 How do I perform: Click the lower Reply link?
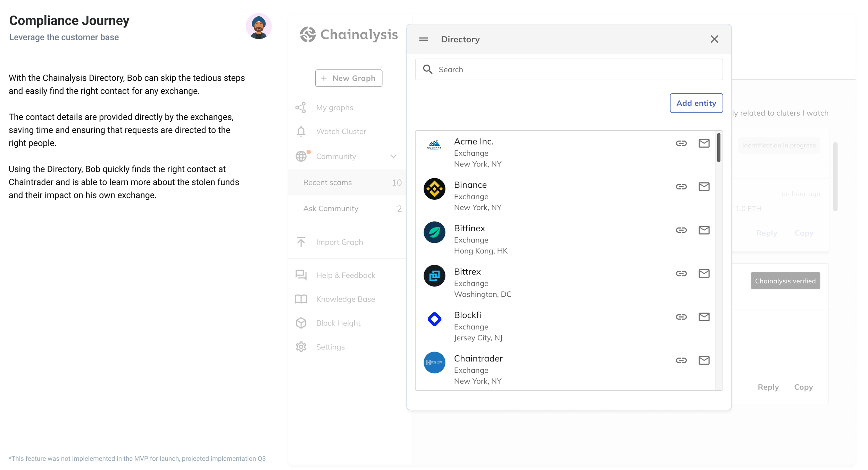[768, 387]
